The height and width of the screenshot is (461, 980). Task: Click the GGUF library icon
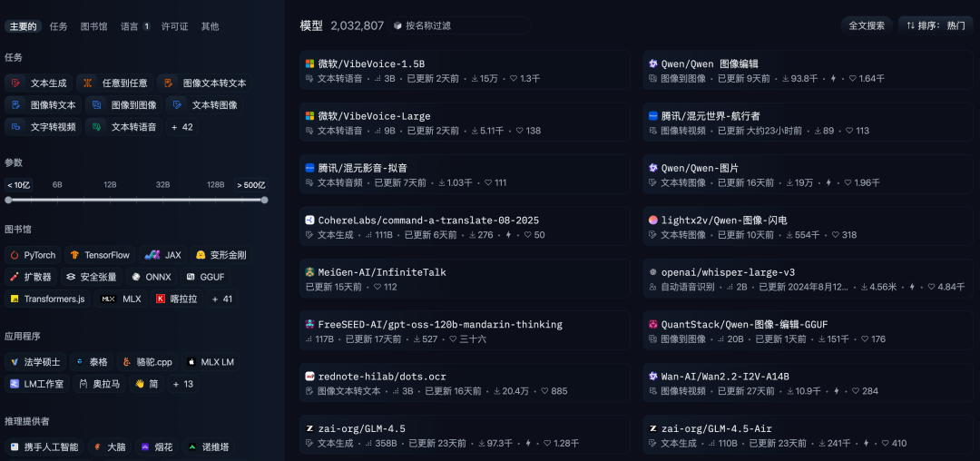(191, 277)
